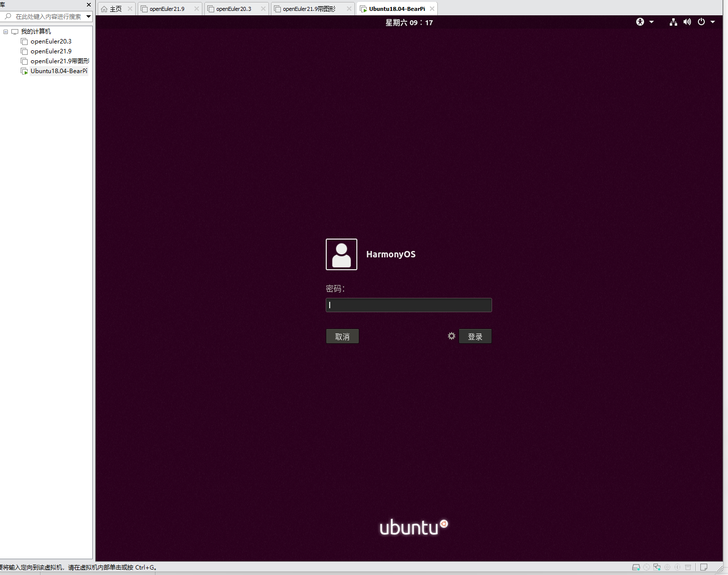Click the HarmonyOS user avatar
This screenshot has width=728, height=575.
pos(342,254)
